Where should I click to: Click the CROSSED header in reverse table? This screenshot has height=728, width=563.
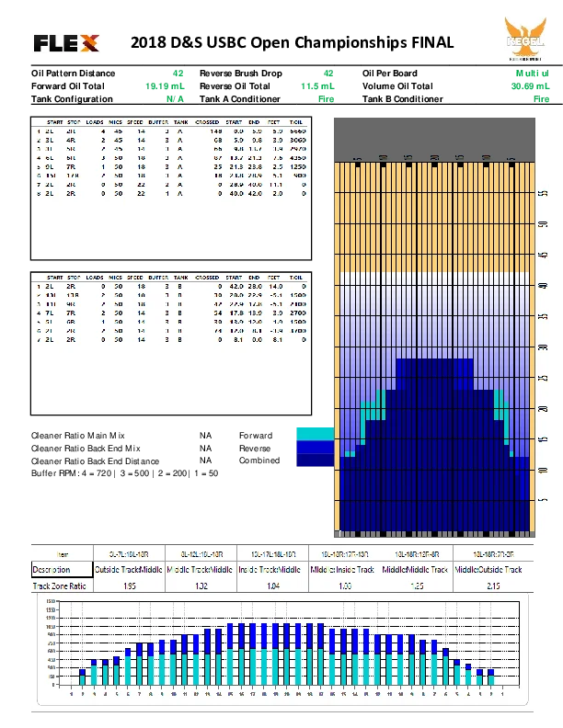tap(207, 278)
